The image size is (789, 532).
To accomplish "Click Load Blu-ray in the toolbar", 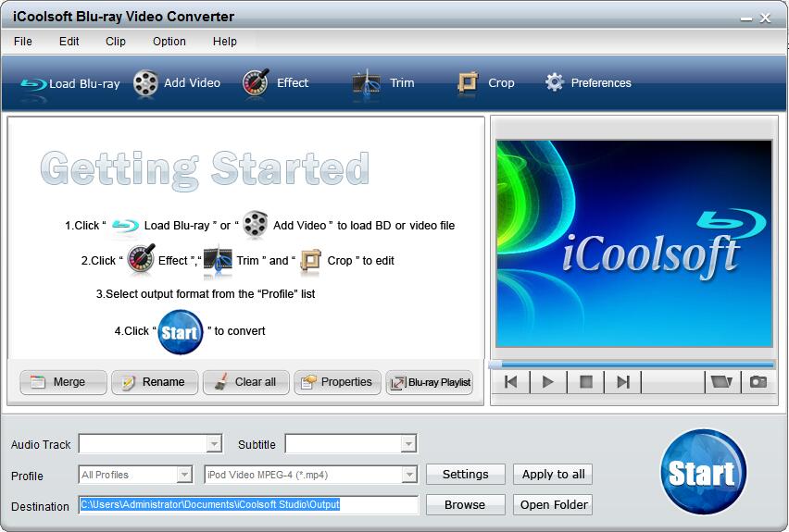I will [x=70, y=83].
